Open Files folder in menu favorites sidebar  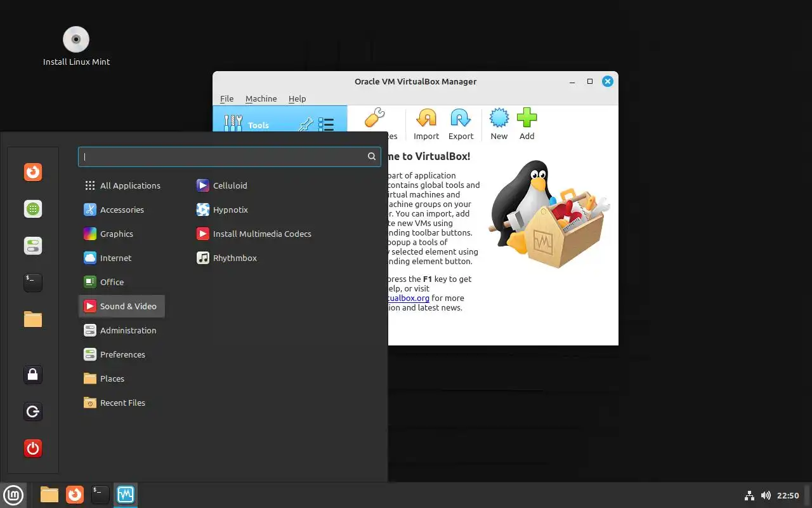[x=33, y=319]
